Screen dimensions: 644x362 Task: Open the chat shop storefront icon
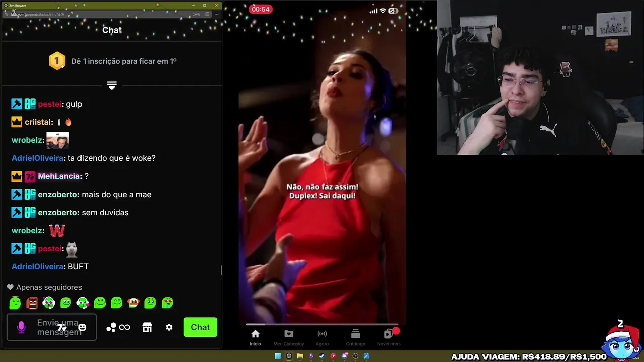pyautogui.click(x=147, y=327)
